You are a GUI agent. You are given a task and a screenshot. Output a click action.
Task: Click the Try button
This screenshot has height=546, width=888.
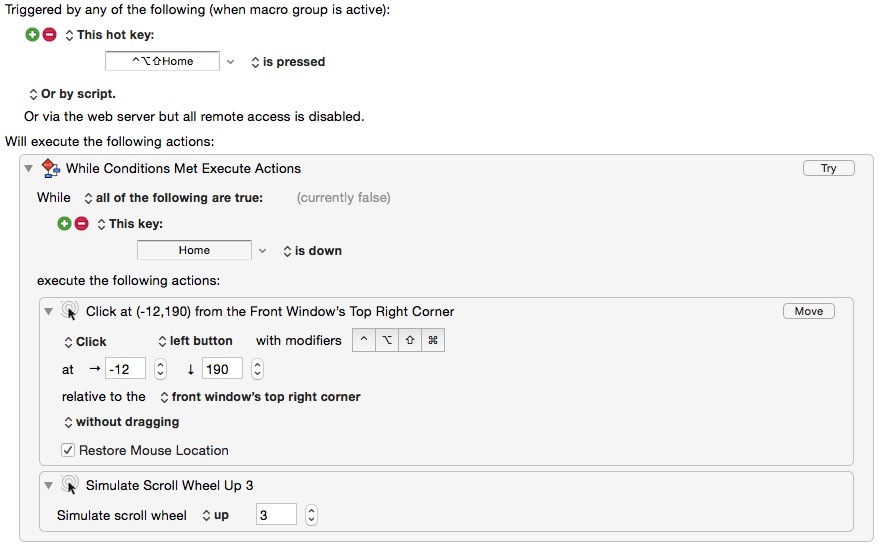(x=829, y=168)
